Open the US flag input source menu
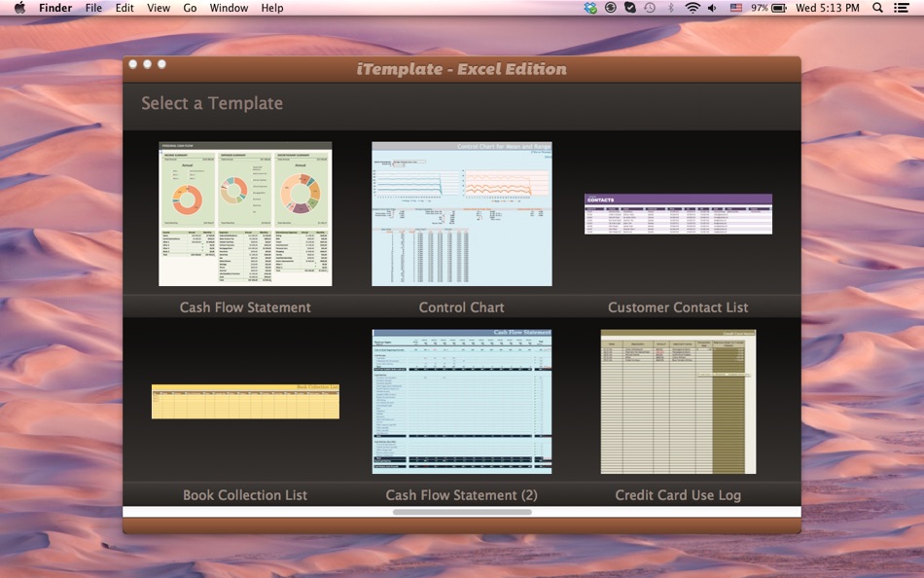924x578 pixels. pos(736,8)
